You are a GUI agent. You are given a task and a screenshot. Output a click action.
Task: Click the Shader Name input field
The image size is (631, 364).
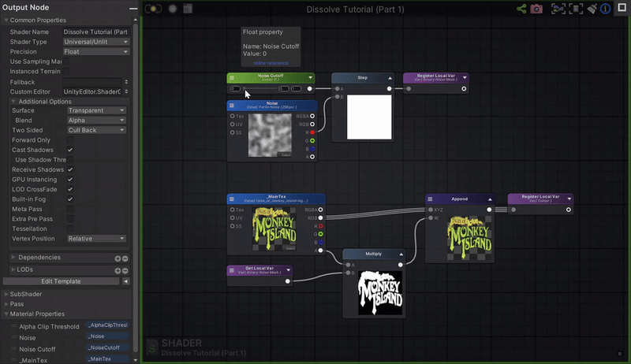(96, 32)
